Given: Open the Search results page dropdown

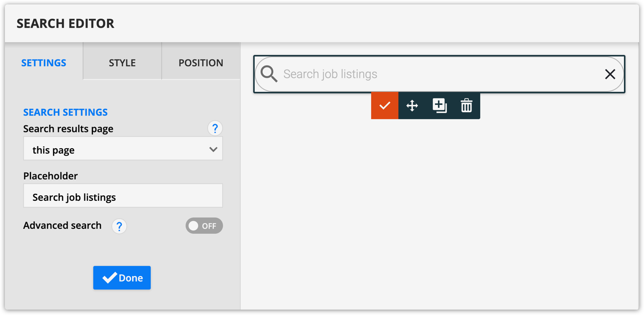Looking at the screenshot, I should pyautogui.click(x=123, y=149).
